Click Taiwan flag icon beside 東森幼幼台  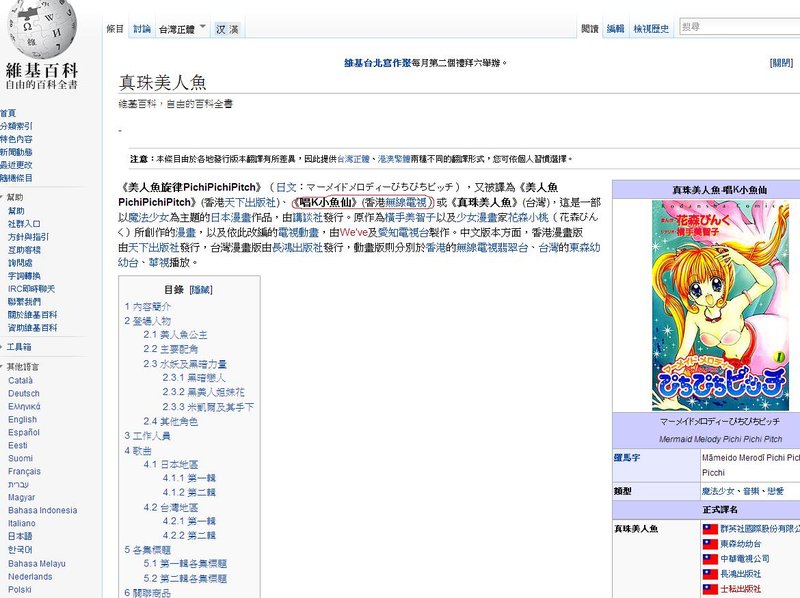tap(708, 542)
